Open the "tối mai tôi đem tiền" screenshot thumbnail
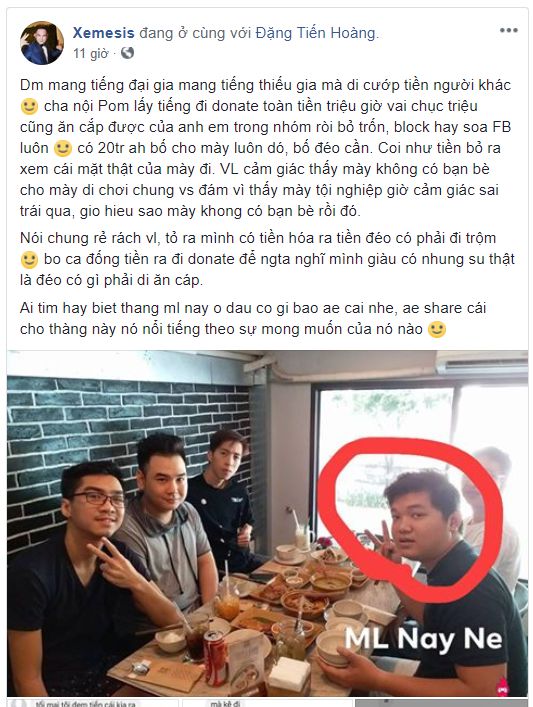This screenshot has width=533, height=707. coord(92,703)
